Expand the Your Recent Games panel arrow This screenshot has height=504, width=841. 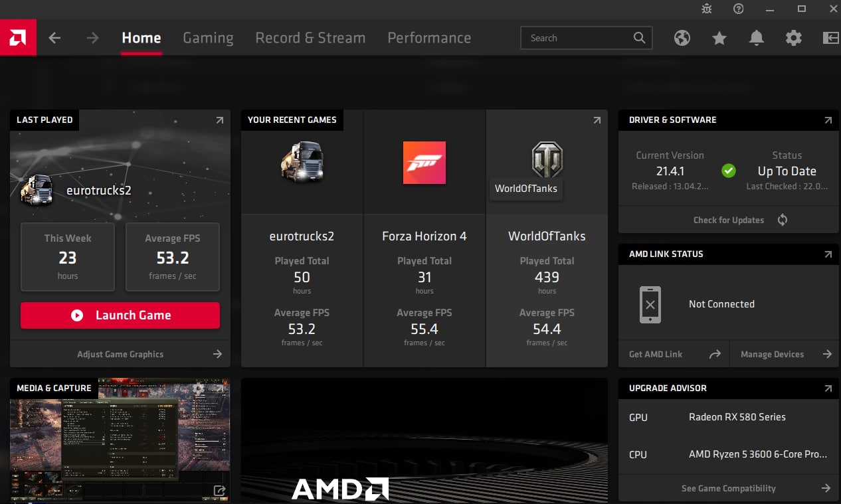point(597,120)
